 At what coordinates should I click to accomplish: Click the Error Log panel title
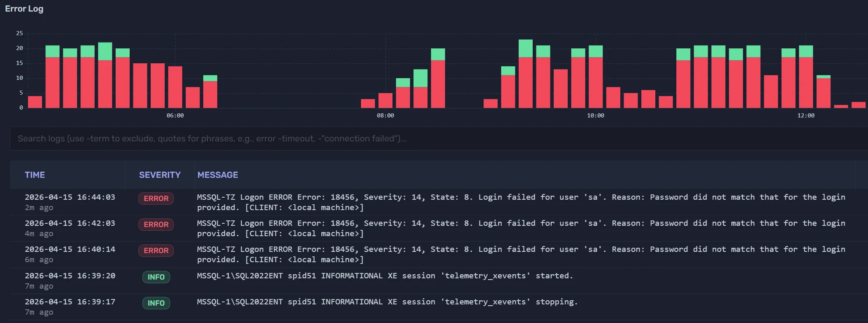pyautogui.click(x=24, y=9)
